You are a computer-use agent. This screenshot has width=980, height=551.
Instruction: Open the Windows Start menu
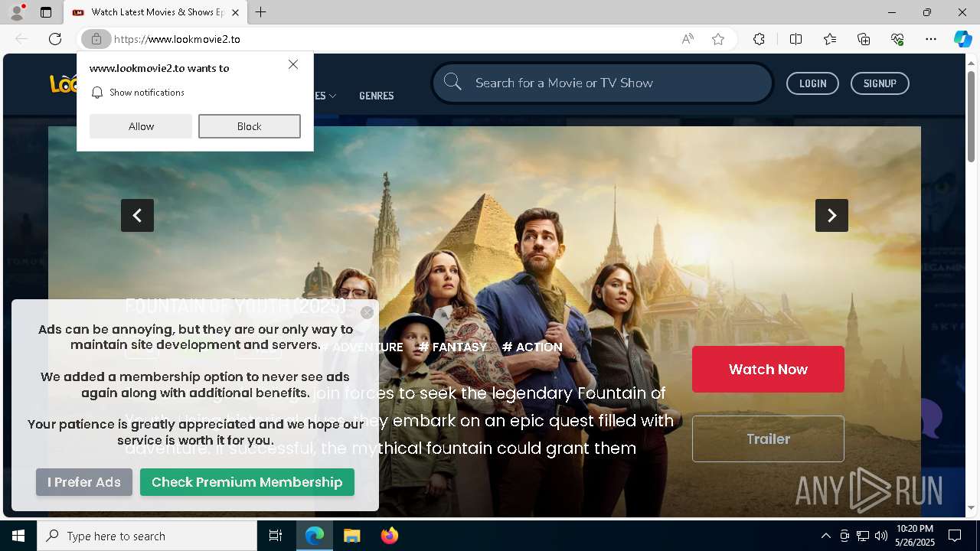(x=18, y=536)
